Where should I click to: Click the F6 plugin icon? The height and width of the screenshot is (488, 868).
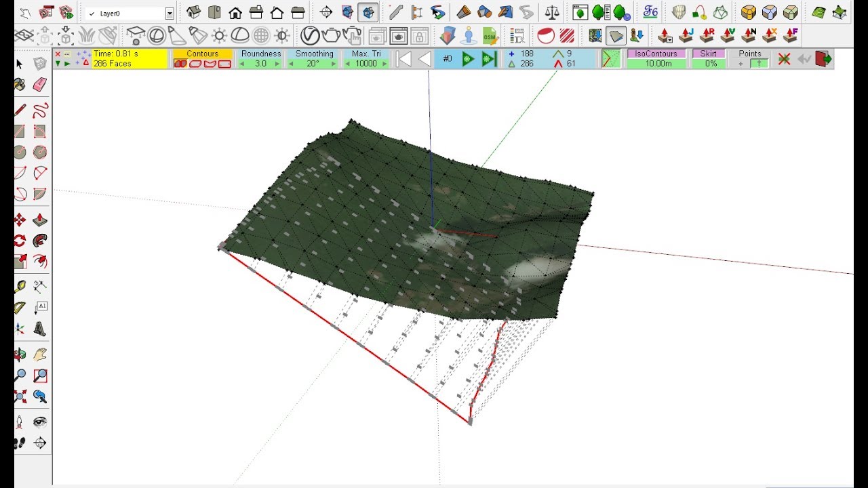click(x=650, y=12)
